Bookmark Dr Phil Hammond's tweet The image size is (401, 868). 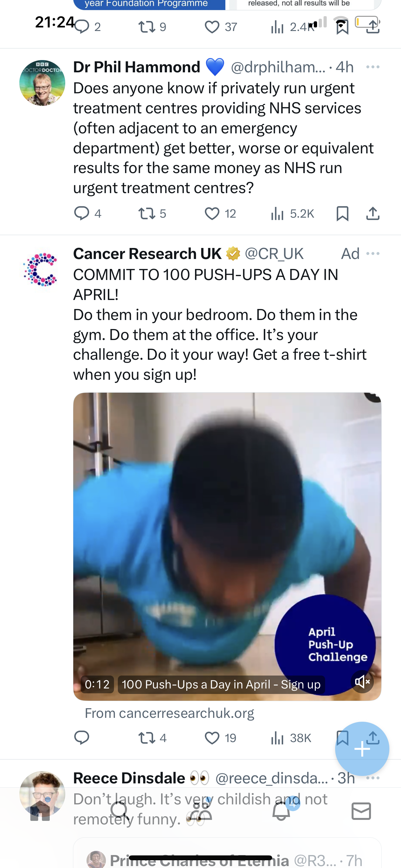pyautogui.click(x=342, y=213)
